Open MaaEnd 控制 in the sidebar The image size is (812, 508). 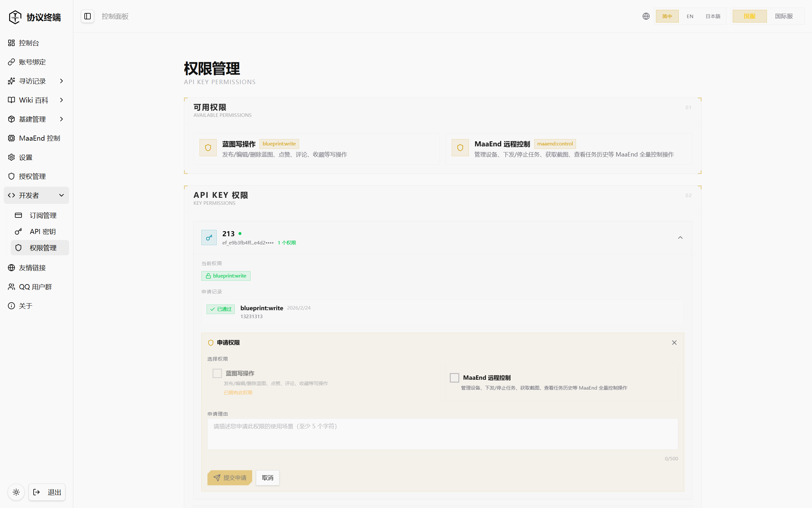click(x=36, y=138)
